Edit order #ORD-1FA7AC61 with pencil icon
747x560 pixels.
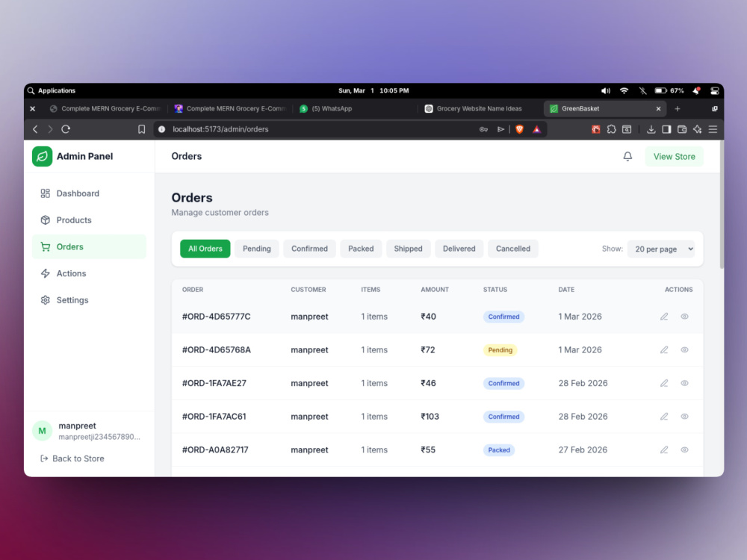[x=663, y=417]
